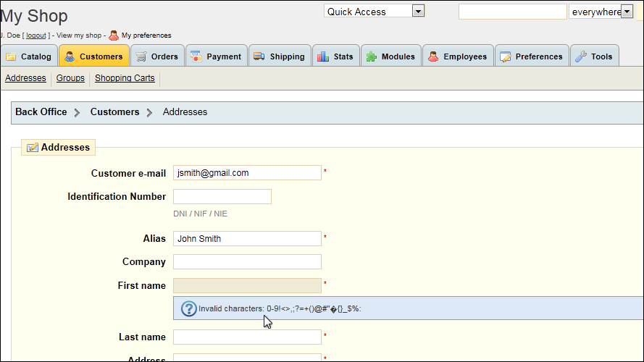Click the Last name input field
Viewport: 644px width, 362px height.
click(x=247, y=337)
